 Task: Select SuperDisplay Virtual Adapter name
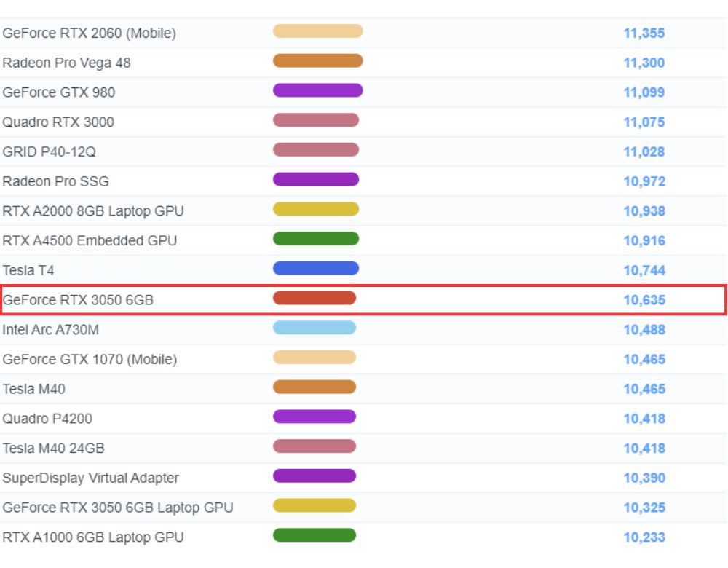90,478
